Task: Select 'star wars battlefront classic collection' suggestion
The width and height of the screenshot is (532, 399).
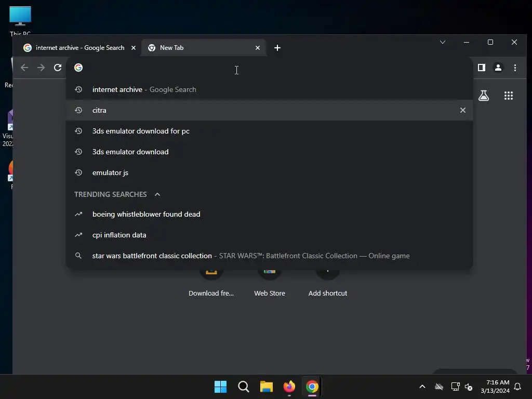Action: point(269,256)
